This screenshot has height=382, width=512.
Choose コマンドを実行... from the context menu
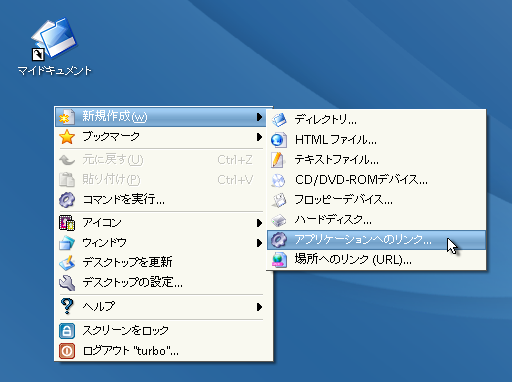pyautogui.click(x=161, y=200)
